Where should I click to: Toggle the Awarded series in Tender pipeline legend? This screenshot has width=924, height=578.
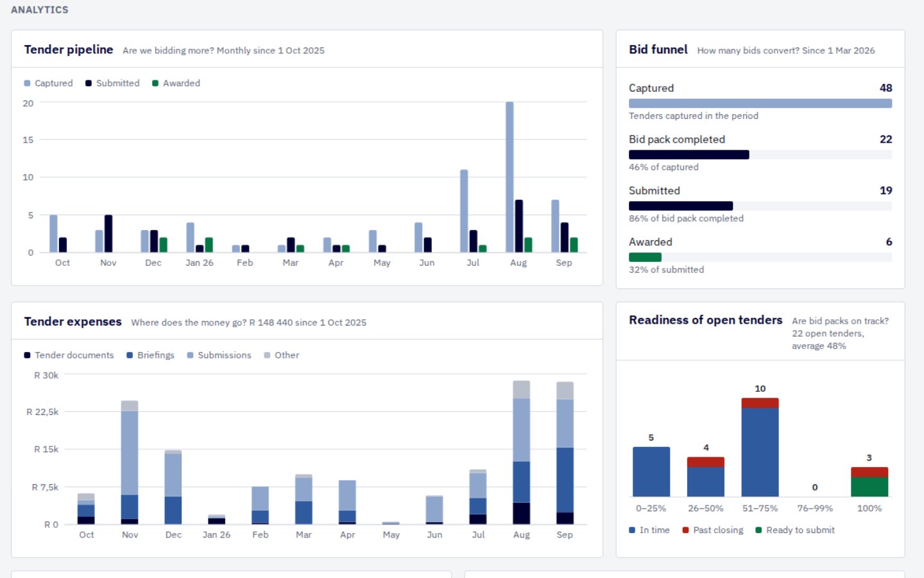pyautogui.click(x=176, y=83)
